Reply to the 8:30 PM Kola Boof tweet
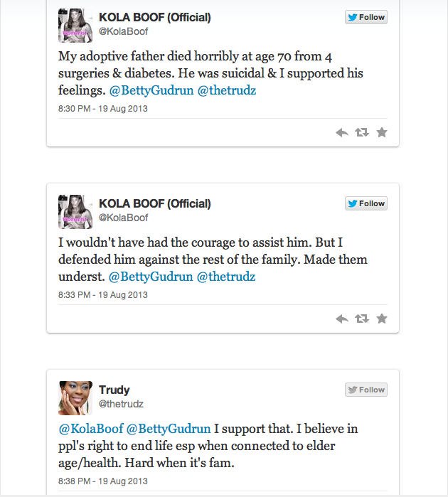This screenshot has height=497, width=448. [341, 132]
